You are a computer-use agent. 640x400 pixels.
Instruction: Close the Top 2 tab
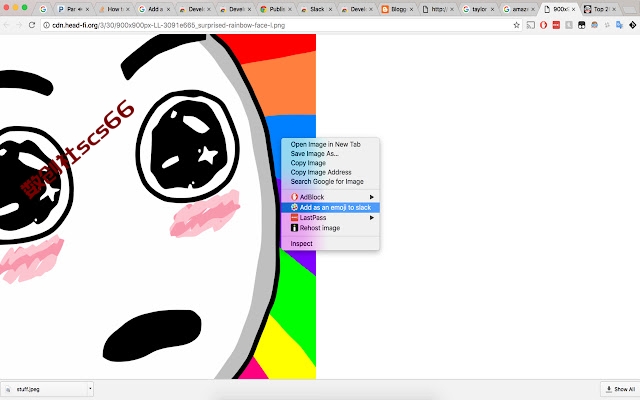click(613, 9)
